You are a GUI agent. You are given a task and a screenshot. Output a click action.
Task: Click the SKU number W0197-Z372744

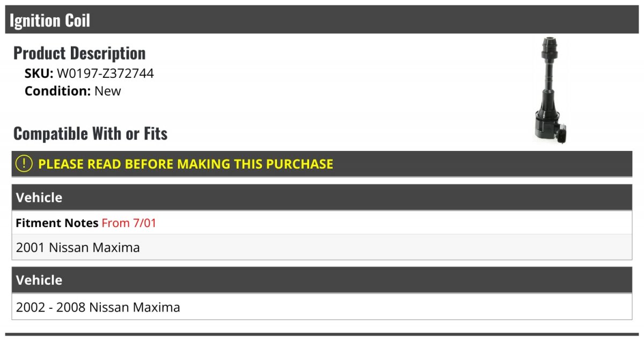point(105,74)
